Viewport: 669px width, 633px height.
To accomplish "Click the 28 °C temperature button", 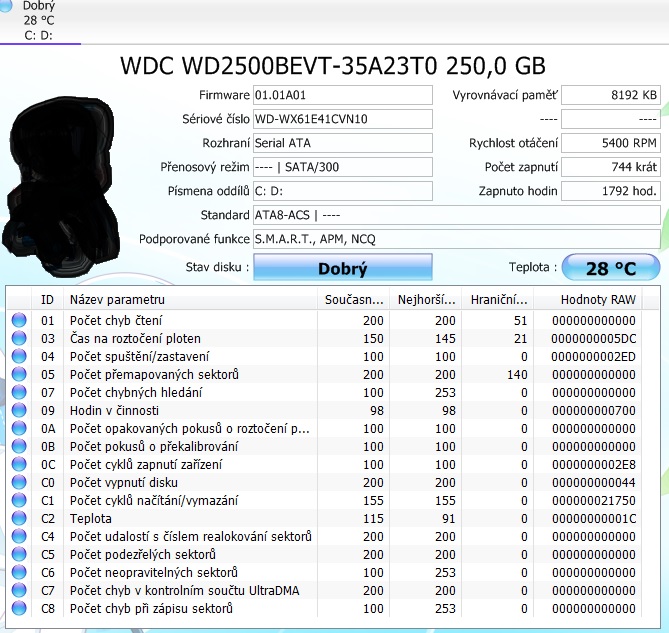I will tap(610, 268).
